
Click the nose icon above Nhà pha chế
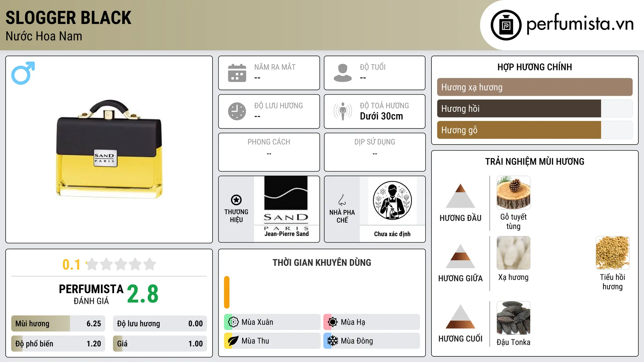342,200
